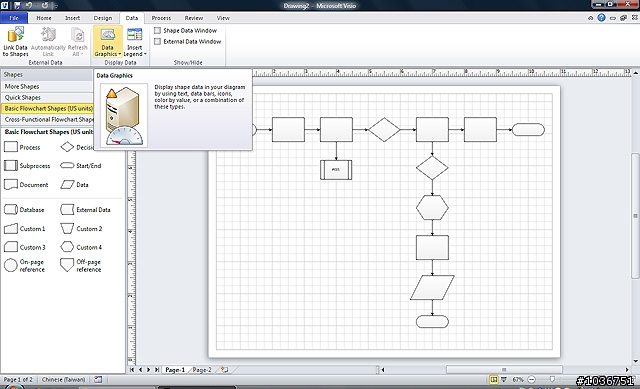Image resolution: width=640 pixels, height=389 pixels.
Task: Select the Off-page reference shape
Action: point(81,265)
